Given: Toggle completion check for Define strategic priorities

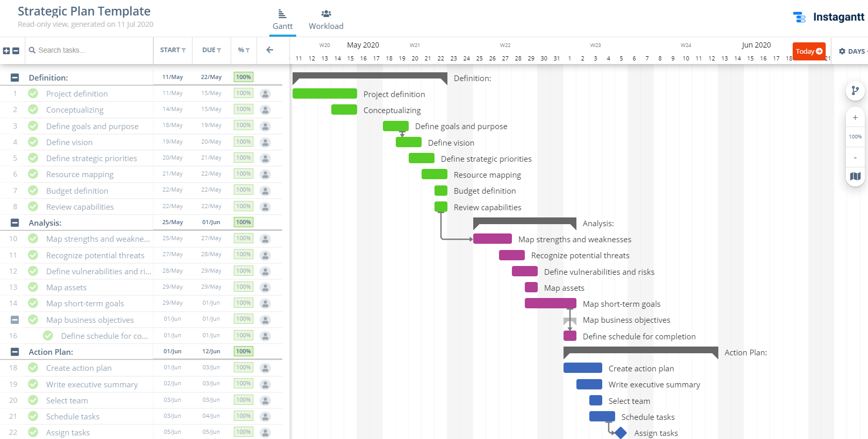Looking at the screenshot, I should (x=33, y=158).
